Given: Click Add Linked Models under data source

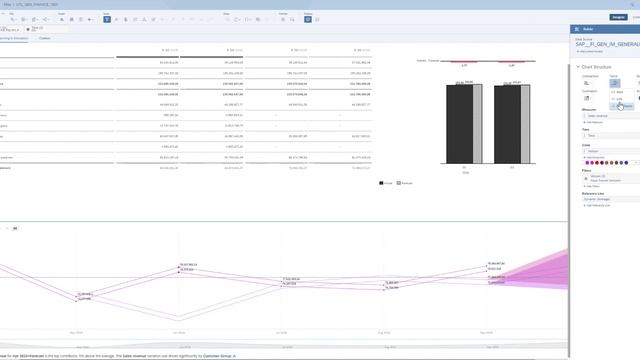Looking at the screenshot, I should click(590, 52).
